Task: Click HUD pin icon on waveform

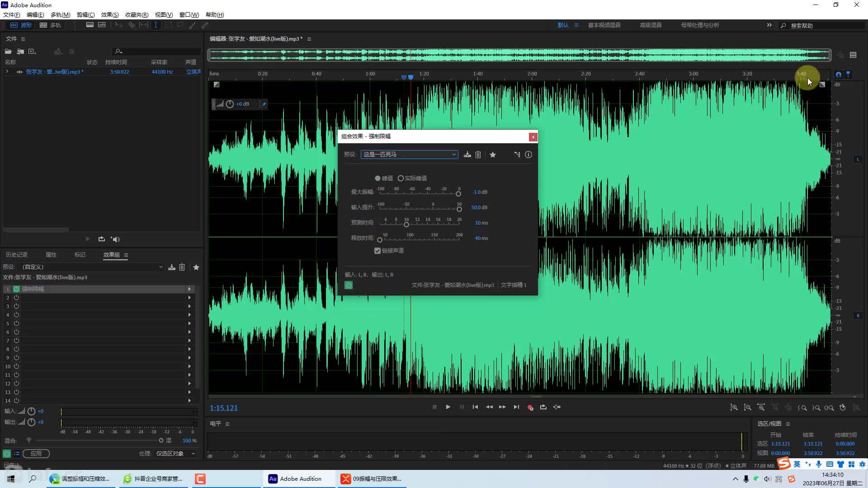Action: [264, 104]
